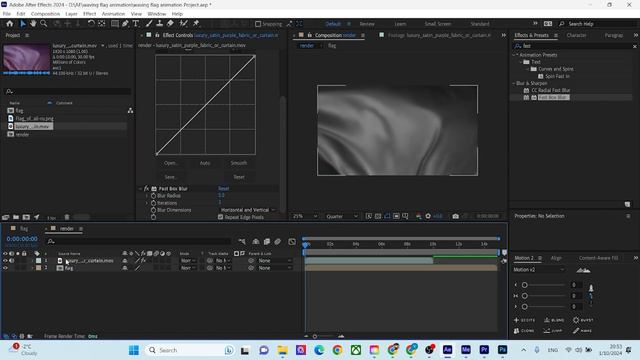The image size is (640, 360).
Task: Click the Motion 2 EXCITE button
Action: coord(525,320)
